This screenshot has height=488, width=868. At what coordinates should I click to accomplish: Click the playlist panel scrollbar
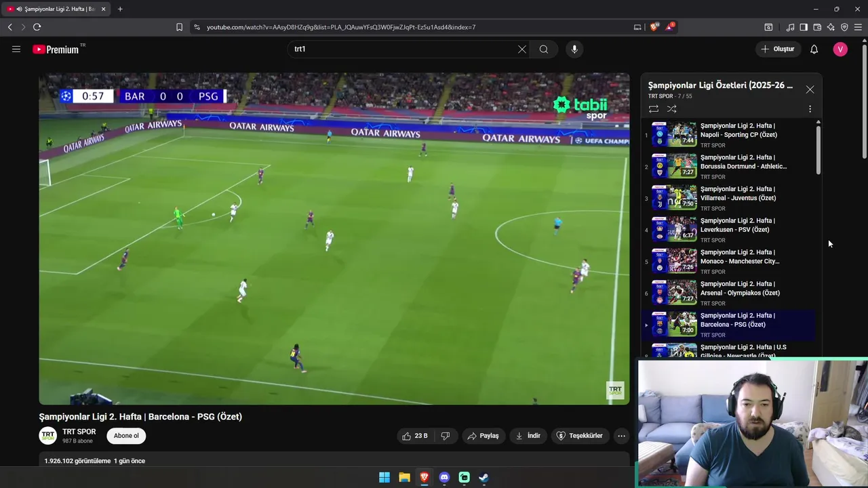[x=818, y=149]
